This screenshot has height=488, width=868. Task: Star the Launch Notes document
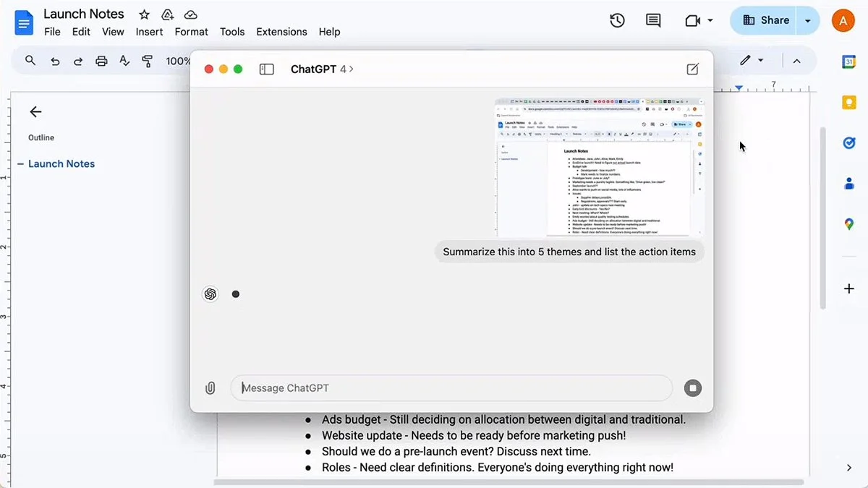[144, 14]
